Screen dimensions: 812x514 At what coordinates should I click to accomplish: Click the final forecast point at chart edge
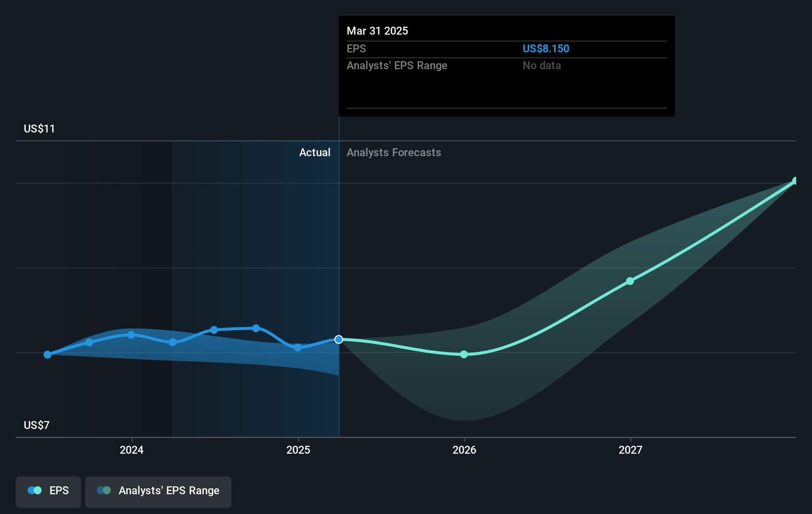click(x=795, y=181)
